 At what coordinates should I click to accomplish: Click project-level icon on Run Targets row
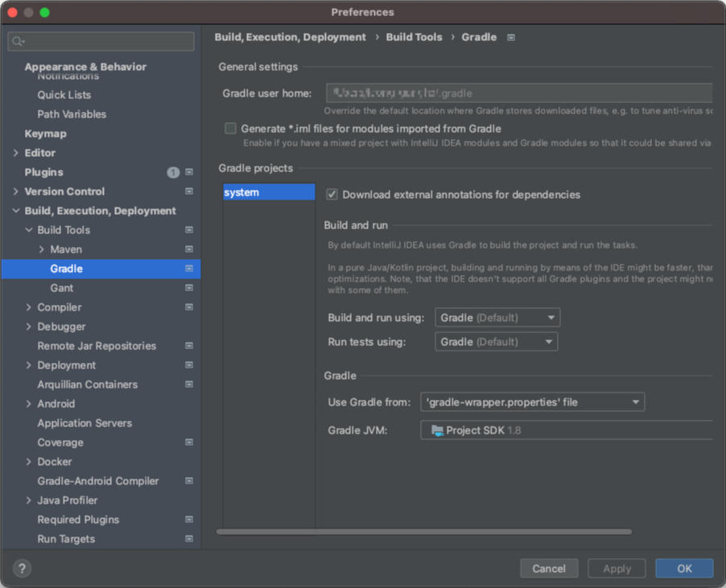point(189,539)
